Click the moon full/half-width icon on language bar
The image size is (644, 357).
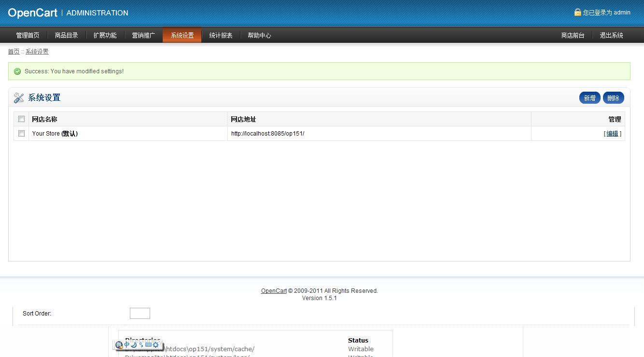[x=133, y=344]
